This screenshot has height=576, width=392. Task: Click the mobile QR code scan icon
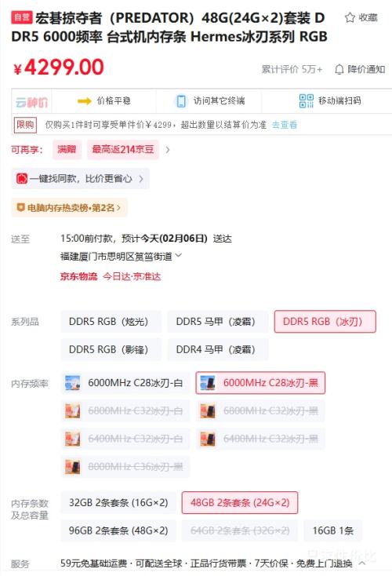[306, 100]
